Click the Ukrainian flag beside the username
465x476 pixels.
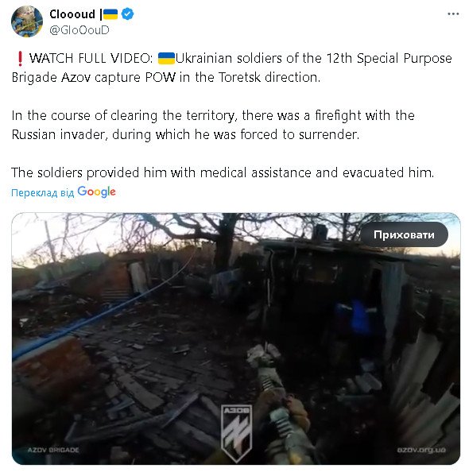tap(110, 14)
